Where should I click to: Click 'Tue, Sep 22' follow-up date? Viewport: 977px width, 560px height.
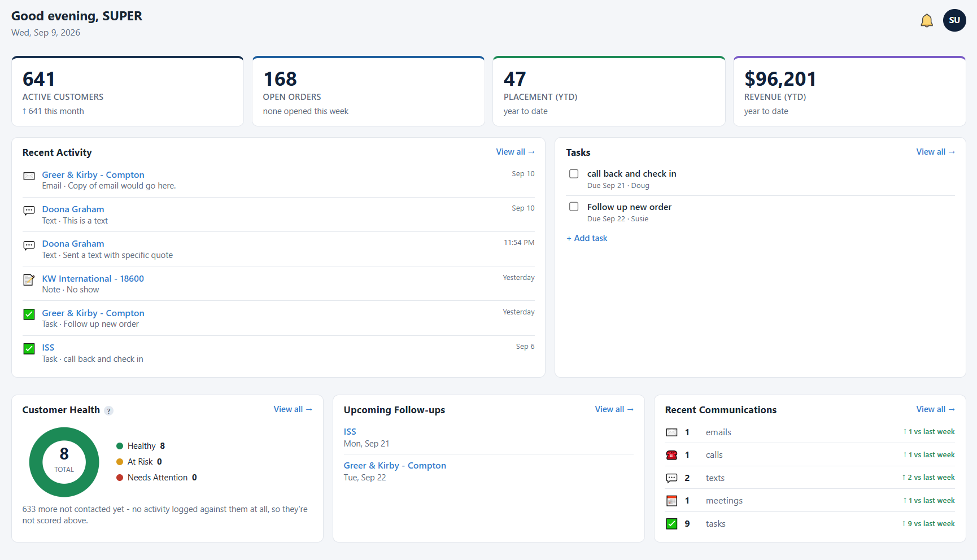(x=365, y=478)
